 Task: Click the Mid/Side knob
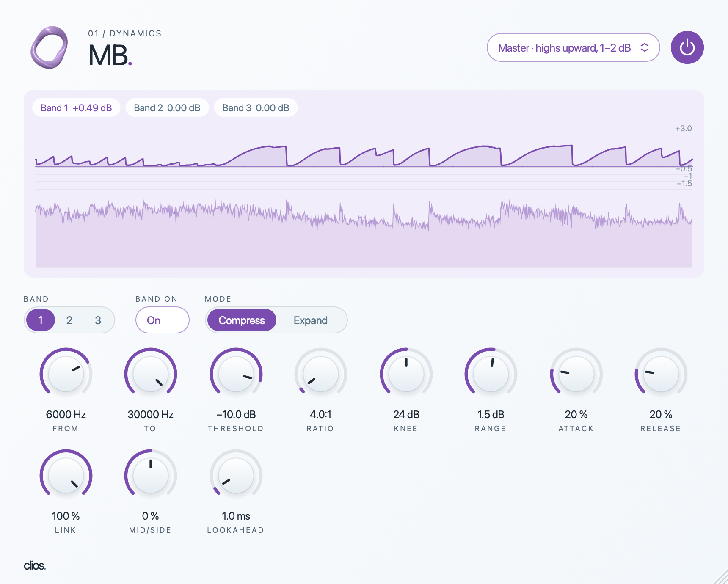pyautogui.click(x=151, y=476)
